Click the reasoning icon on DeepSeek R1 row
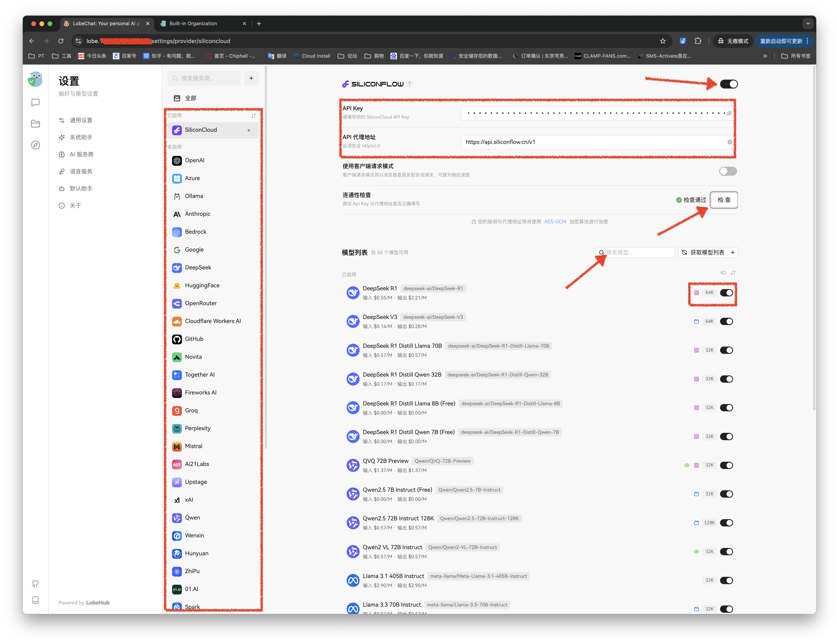 697,293
